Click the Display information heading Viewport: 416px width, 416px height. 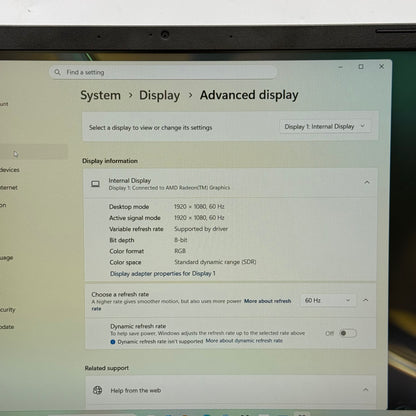pyautogui.click(x=110, y=161)
